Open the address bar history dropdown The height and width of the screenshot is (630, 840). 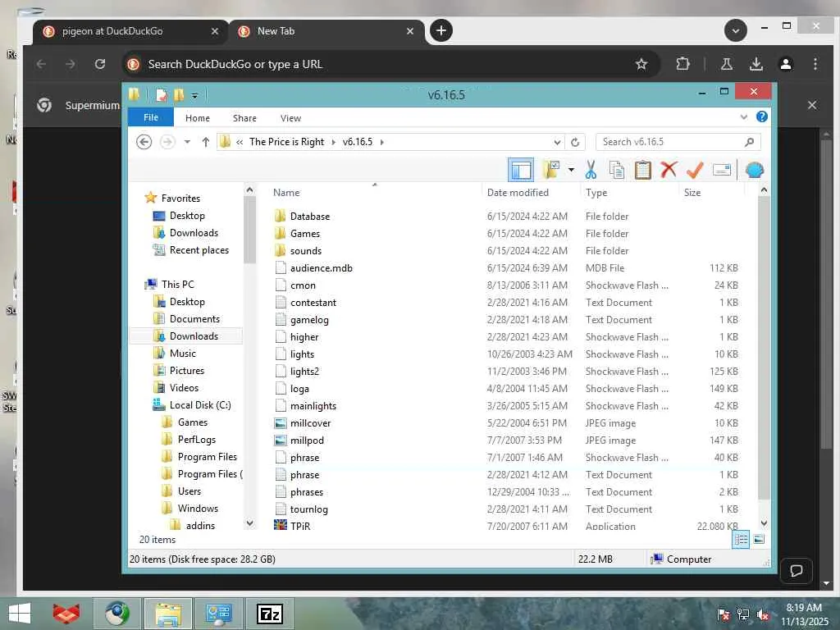point(557,142)
